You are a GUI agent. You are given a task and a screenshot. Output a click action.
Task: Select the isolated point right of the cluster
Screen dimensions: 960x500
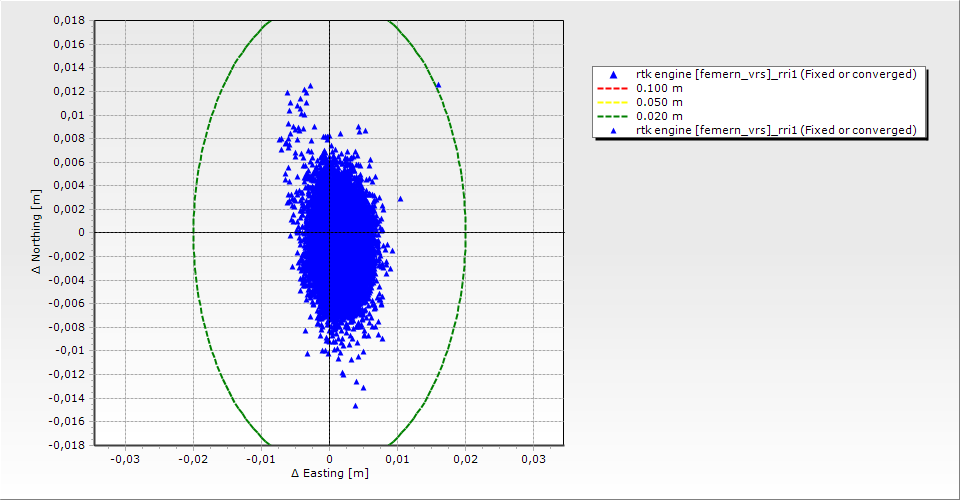[x=400, y=199]
